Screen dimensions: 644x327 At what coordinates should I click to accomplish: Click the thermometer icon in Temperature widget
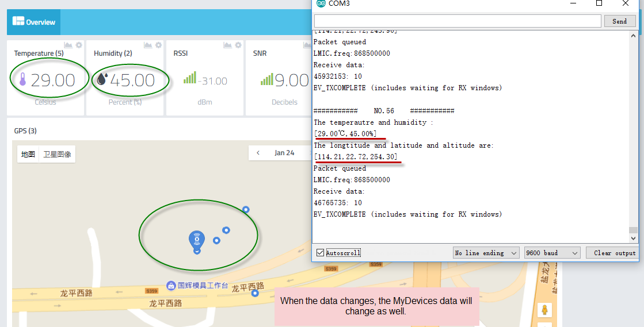(22, 79)
